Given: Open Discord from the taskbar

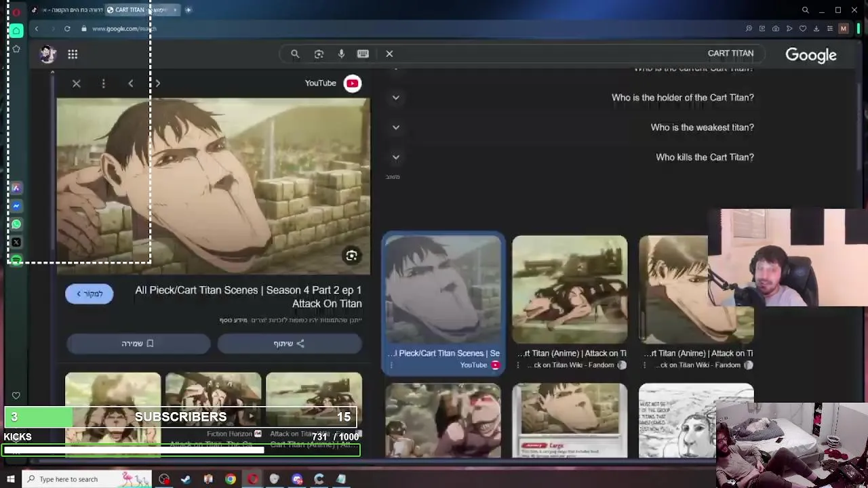Looking at the screenshot, I should click(297, 479).
